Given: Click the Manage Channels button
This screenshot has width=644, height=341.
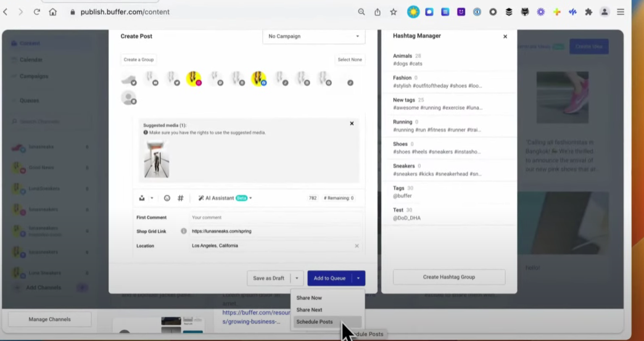Looking at the screenshot, I should 50,319.
